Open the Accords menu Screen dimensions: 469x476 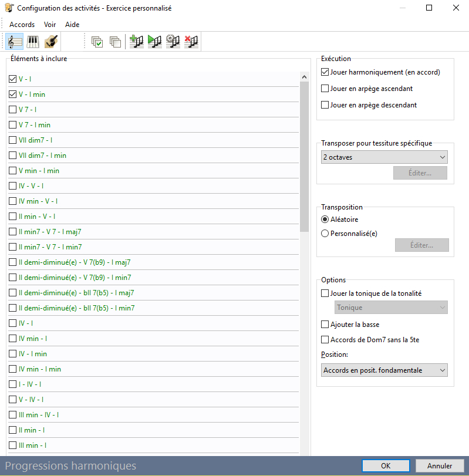coord(22,25)
